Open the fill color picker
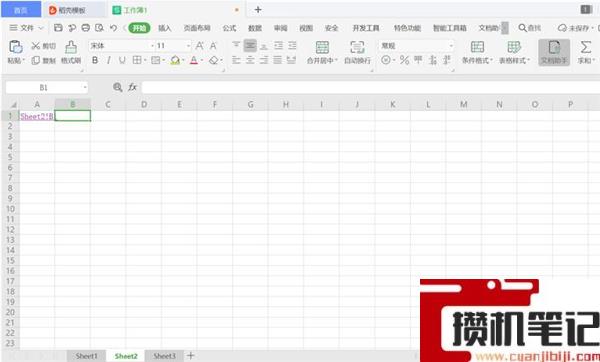Screen dimensions: 600x362 coord(175,60)
